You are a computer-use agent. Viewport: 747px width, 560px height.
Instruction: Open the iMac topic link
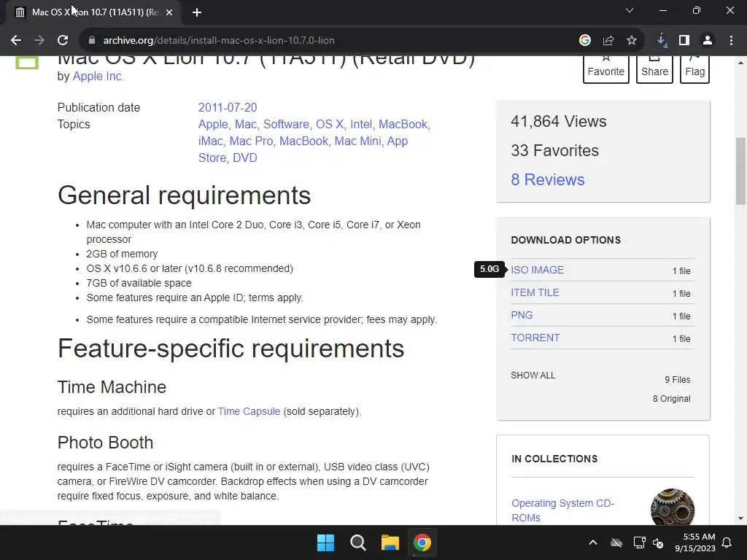[210, 141]
